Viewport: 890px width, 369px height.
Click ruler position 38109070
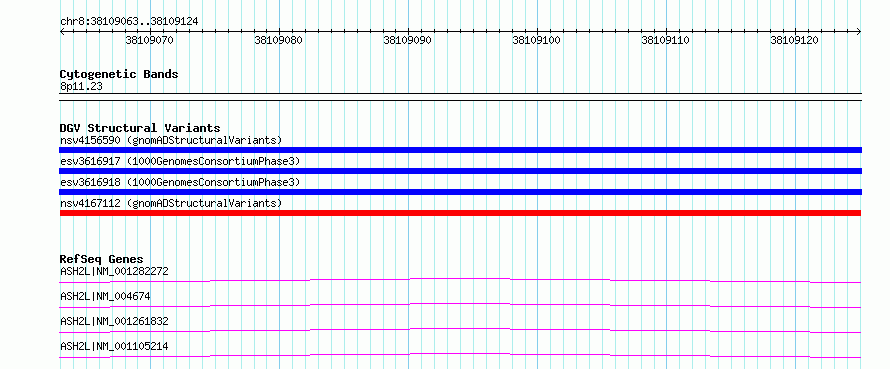pos(150,41)
